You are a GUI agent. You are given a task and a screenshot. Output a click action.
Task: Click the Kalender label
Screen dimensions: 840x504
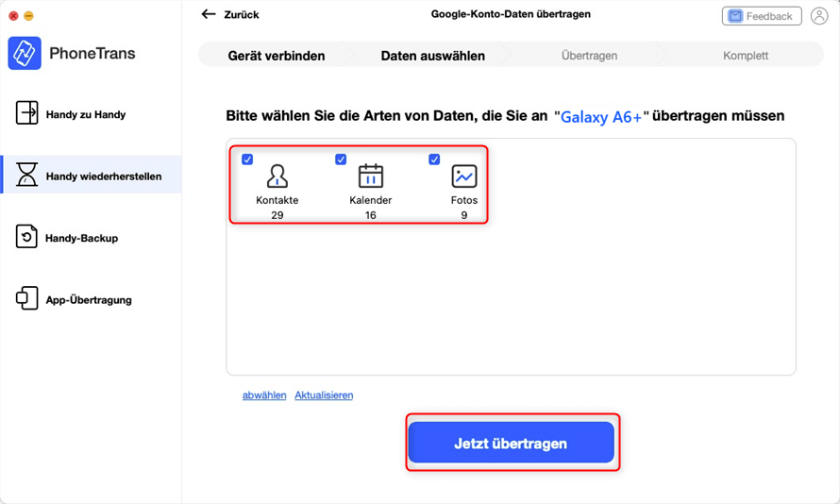(371, 200)
